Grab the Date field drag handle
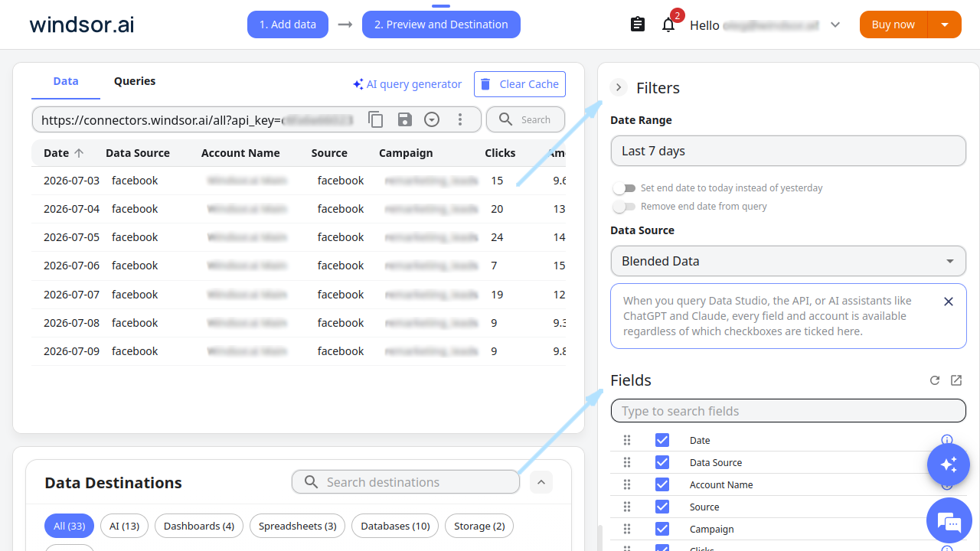Screen dimensions: 980x551 click(x=627, y=440)
